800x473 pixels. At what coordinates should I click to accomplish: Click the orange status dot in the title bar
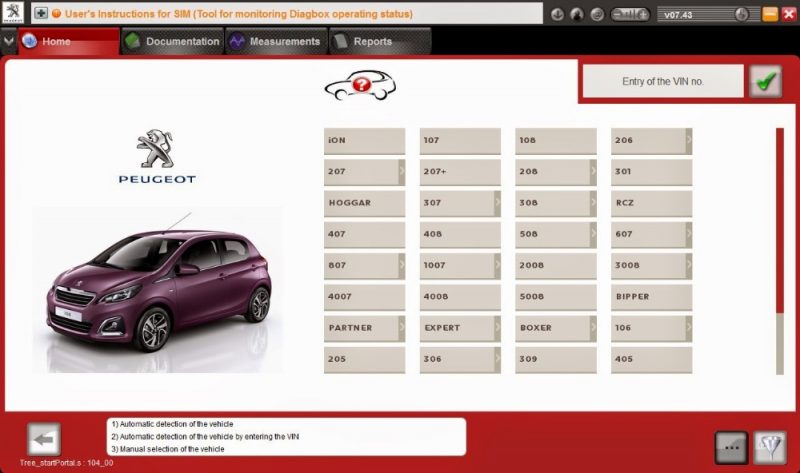pos(56,14)
